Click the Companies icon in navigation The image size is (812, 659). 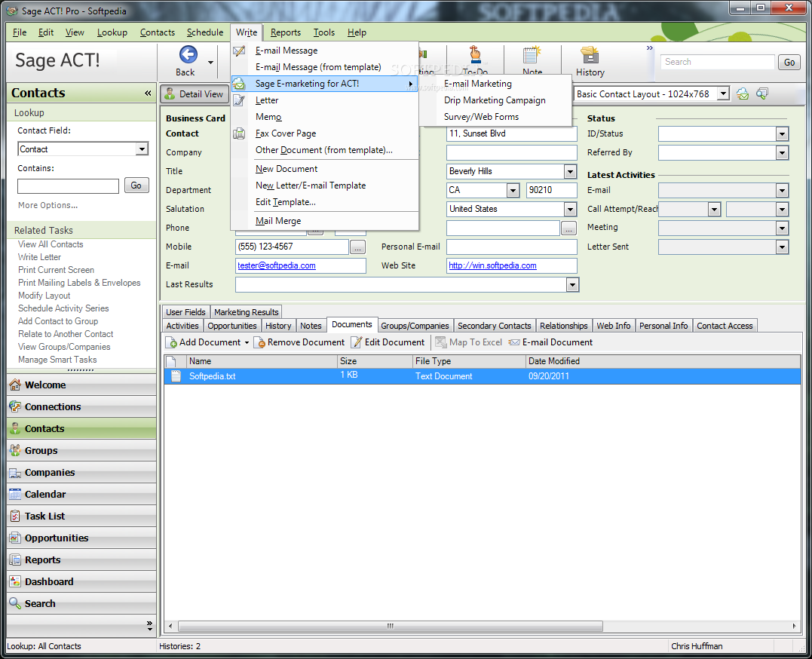tap(15, 473)
